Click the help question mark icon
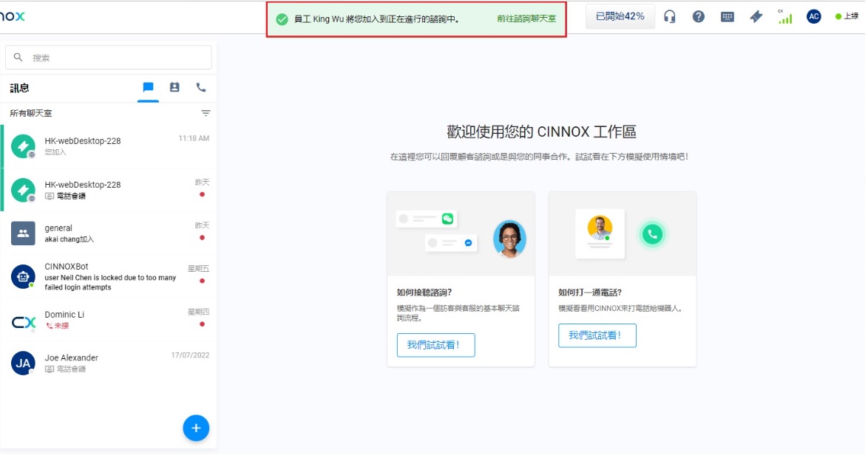The image size is (868, 458). (700, 17)
